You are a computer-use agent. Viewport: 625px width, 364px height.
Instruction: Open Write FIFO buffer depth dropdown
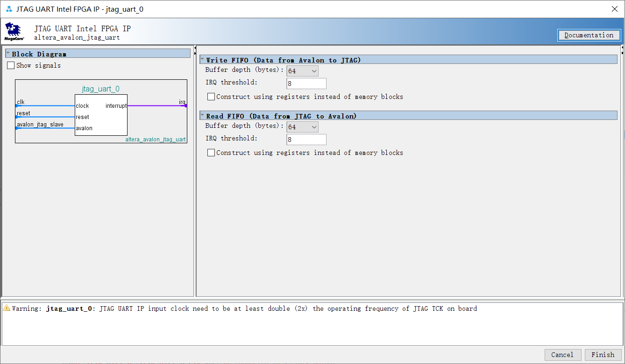tap(302, 71)
